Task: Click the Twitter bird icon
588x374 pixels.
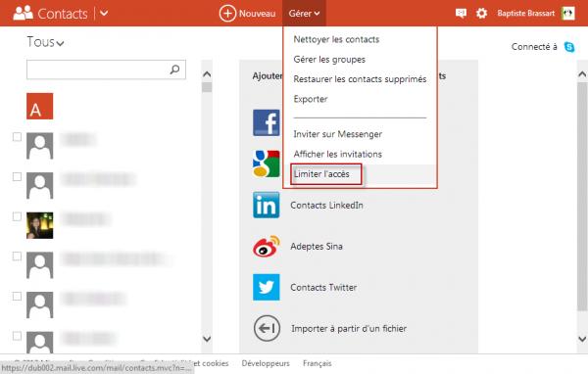Action: tap(267, 287)
